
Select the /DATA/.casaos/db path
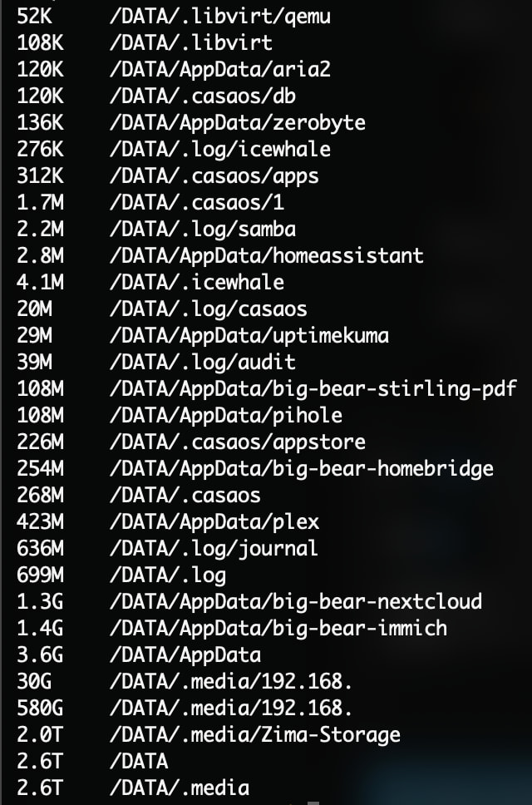(x=202, y=96)
